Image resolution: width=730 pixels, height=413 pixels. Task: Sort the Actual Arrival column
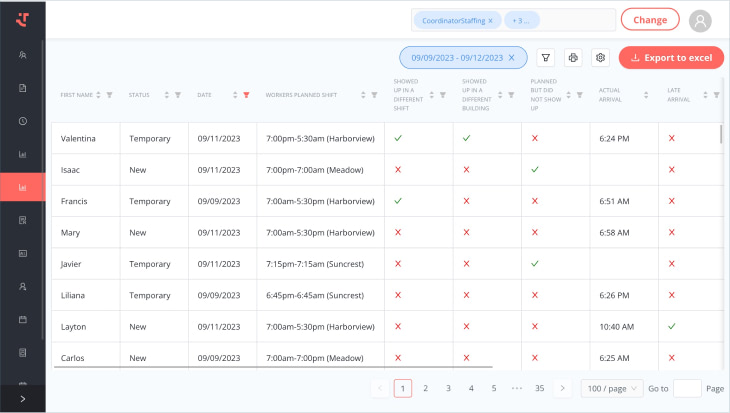tap(645, 95)
